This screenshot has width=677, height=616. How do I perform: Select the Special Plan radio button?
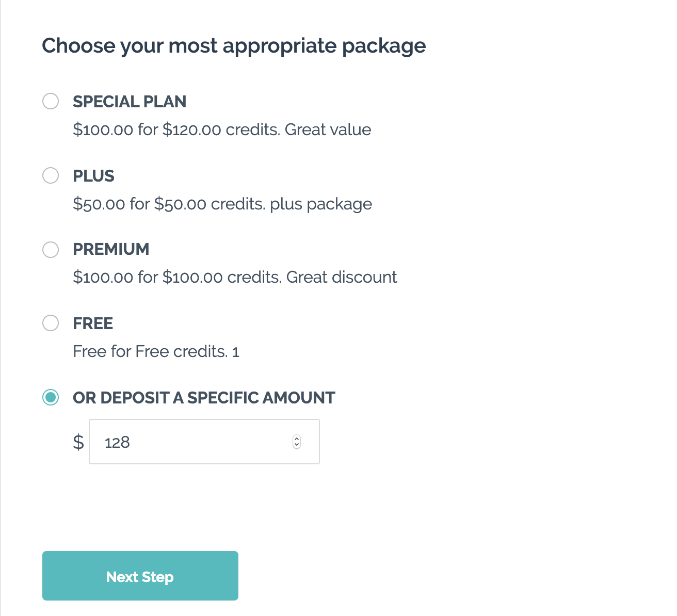(51, 101)
